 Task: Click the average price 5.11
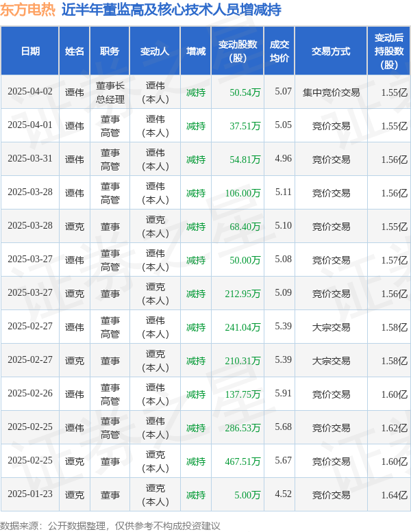(283, 192)
